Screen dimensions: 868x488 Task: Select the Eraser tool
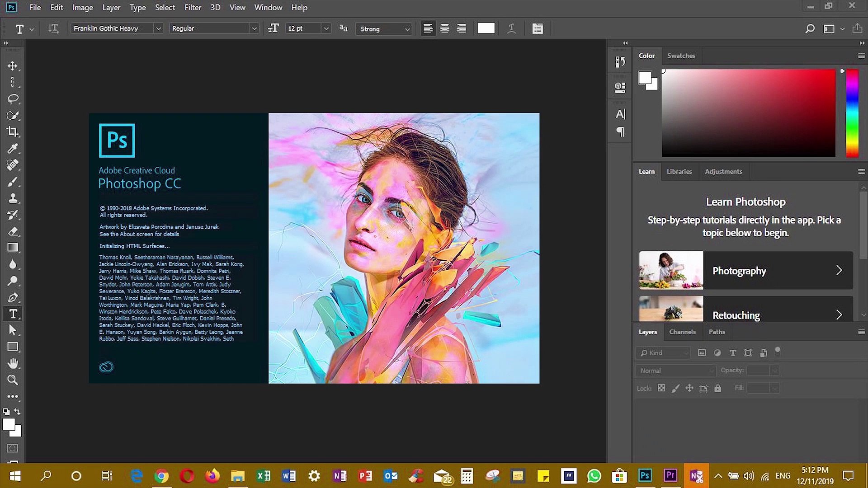(13, 231)
